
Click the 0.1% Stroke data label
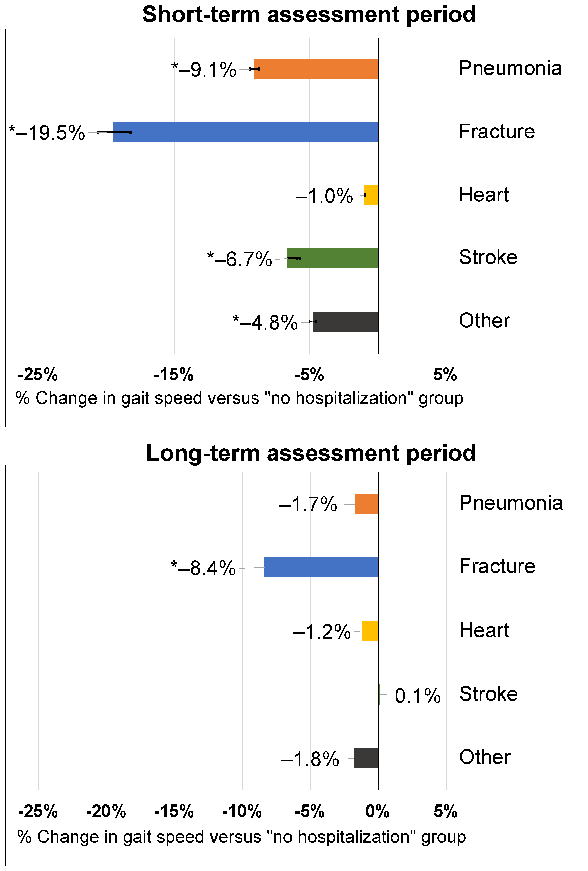point(417,696)
